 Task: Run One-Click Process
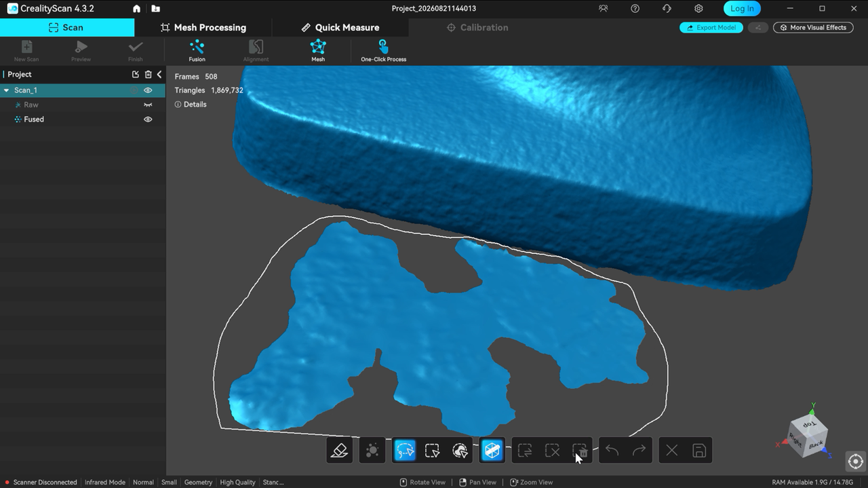tap(384, 51)
